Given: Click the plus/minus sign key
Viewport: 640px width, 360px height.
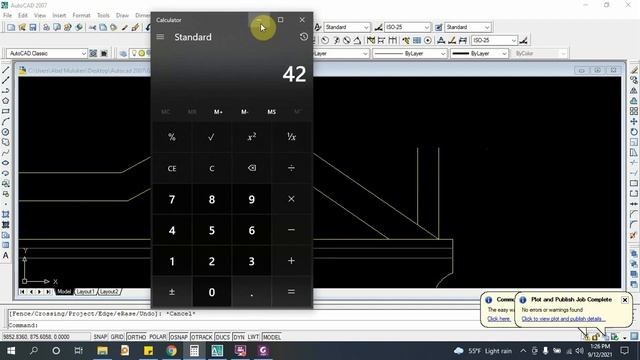Looking at the screenshot, I should [x=172, y=292].
